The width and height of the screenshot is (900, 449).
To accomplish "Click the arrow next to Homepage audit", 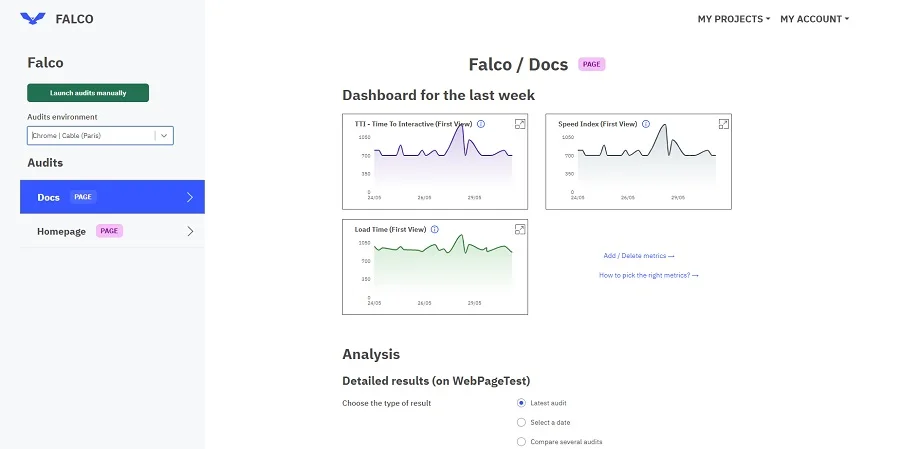I will click(190, 231).
